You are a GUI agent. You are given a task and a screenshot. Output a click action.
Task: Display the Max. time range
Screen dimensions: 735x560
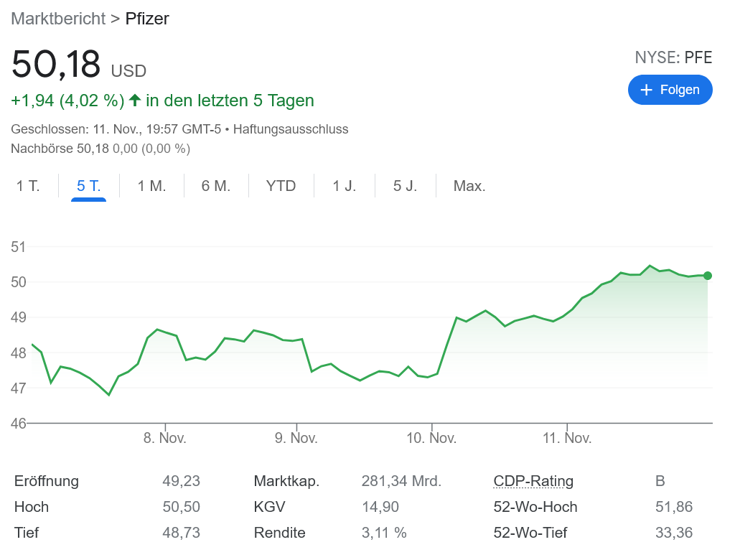click(x=469, y=187)
